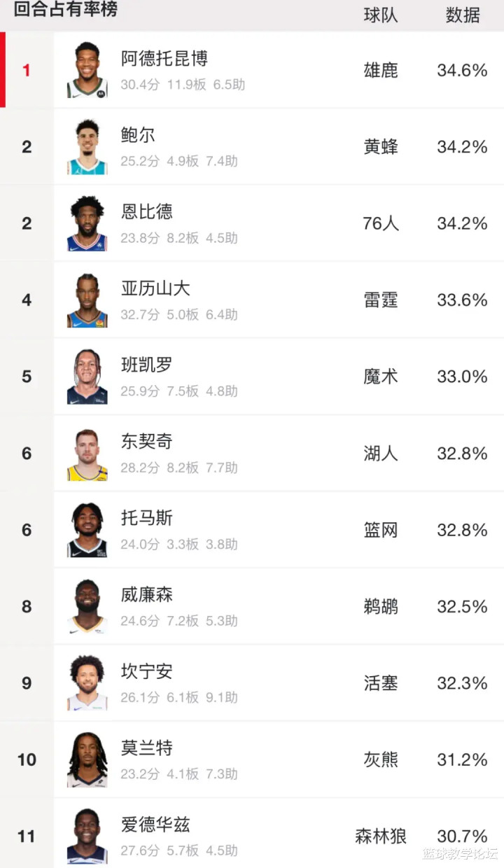Select 爱德华兹 player name

[155, 825]
